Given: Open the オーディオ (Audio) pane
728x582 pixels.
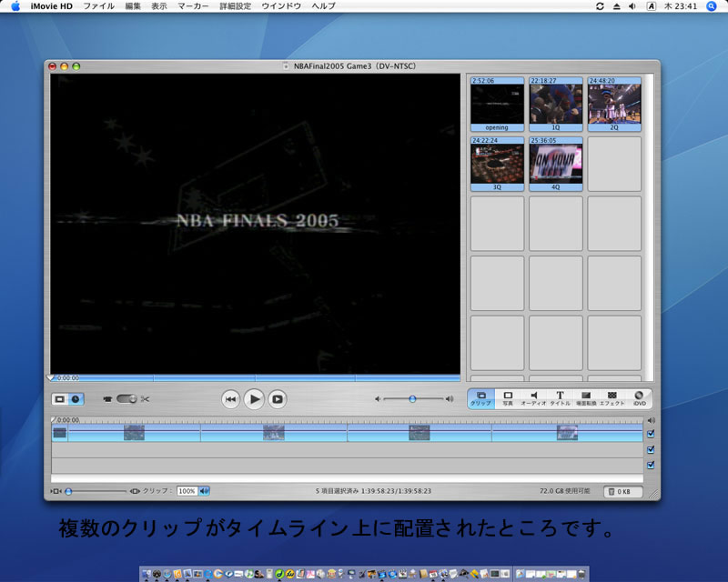Looking at the screenshot, I should (x=533, y=398).
